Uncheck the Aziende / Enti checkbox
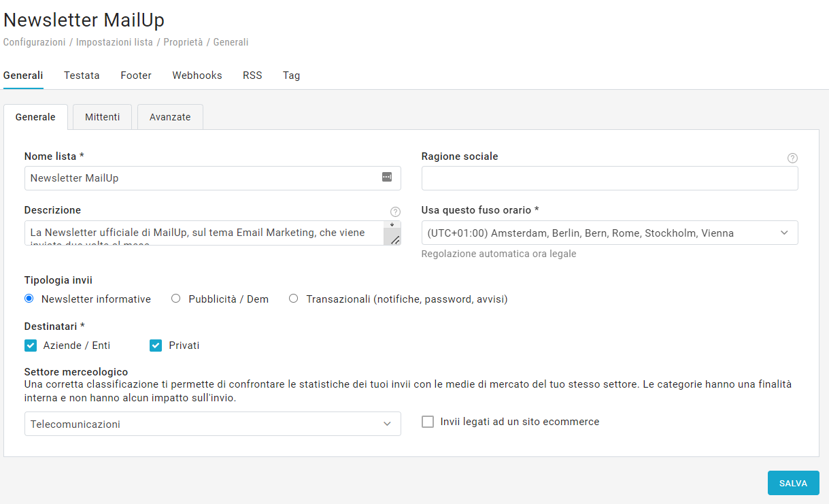 31,346
